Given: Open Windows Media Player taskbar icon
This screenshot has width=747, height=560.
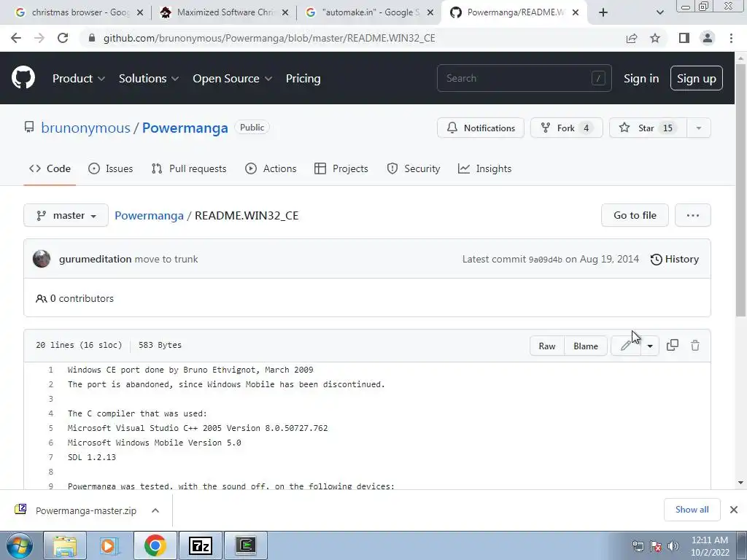Looking at the screenshot, I should 109,545.
